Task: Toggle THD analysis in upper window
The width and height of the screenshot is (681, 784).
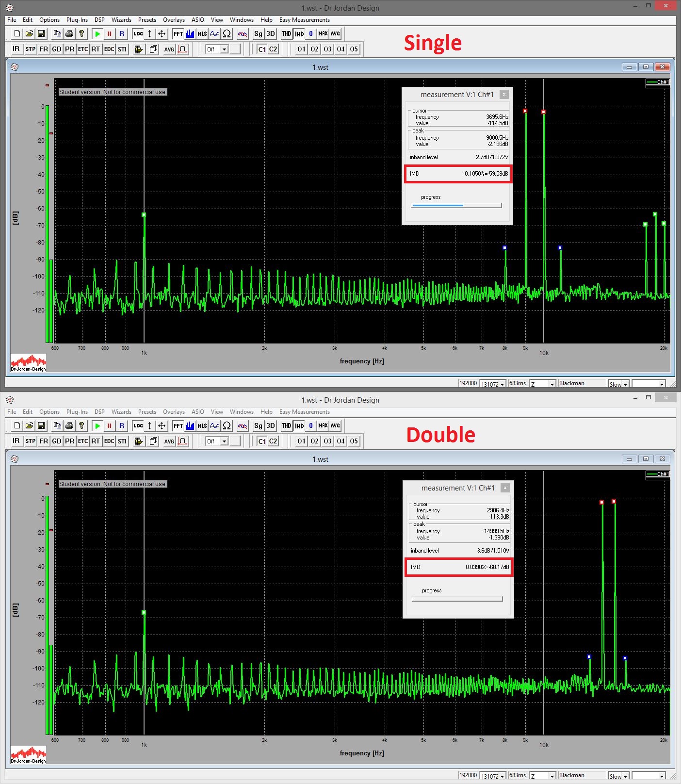Action: pyautogui.click(x=287, y=34)
